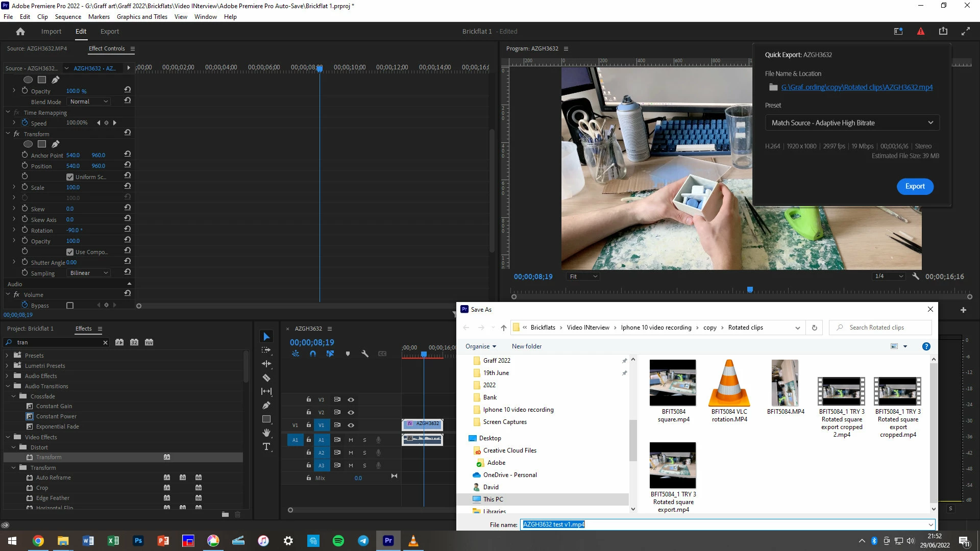Reset the Rotation parameter
Image resolution: width=980 pixels, height=551 pixels.
coord(128,229)
